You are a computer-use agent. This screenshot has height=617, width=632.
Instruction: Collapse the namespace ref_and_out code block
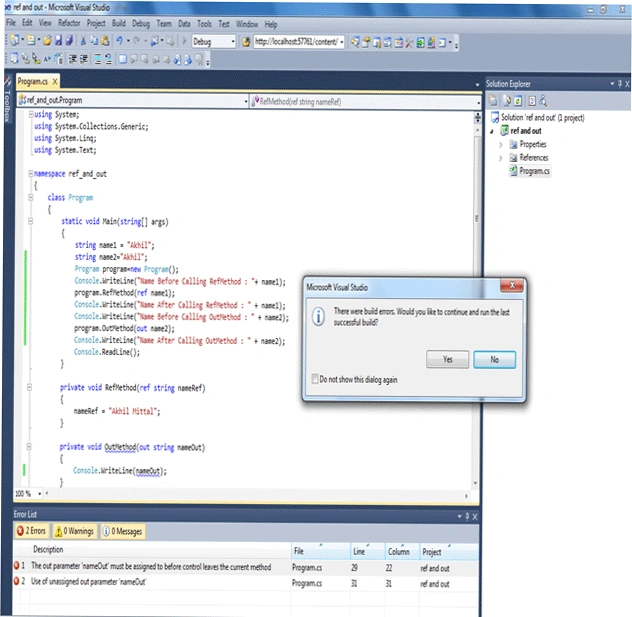pyautogui.click(x=31, y=174)
